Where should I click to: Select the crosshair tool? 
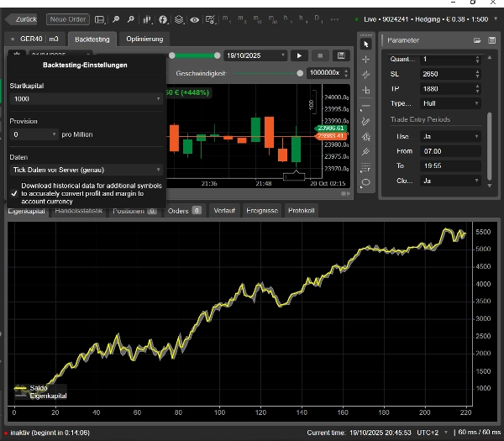(365, 60)
